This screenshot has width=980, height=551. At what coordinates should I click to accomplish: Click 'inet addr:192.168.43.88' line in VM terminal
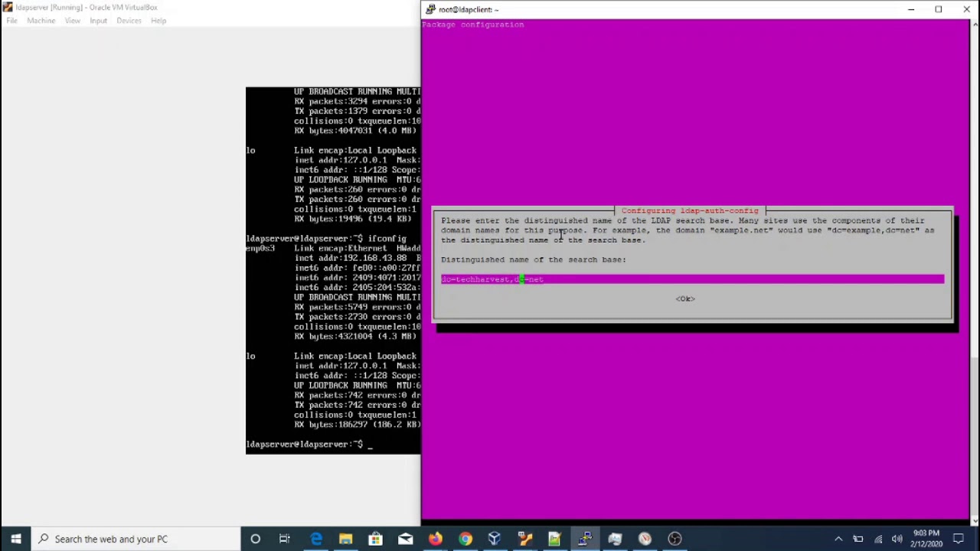point(358,258)
